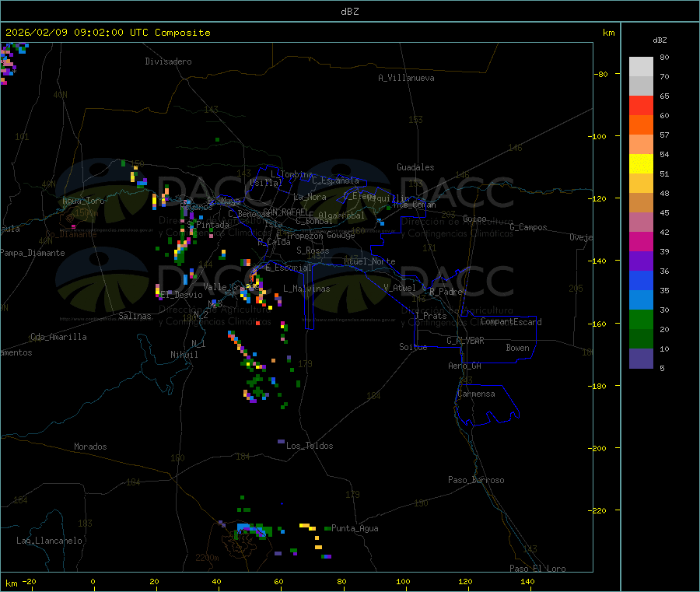
Task: Click the dBZ title at top
Action: tap(349, 12)
